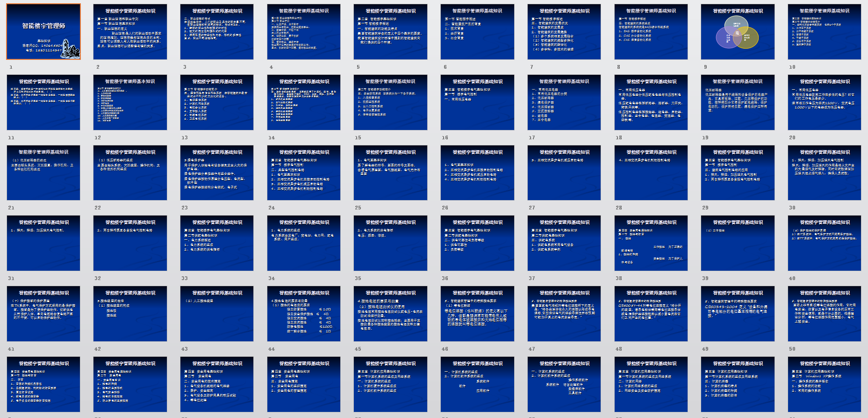Select slide 9 with the Venn diagram

click(738, 32)
